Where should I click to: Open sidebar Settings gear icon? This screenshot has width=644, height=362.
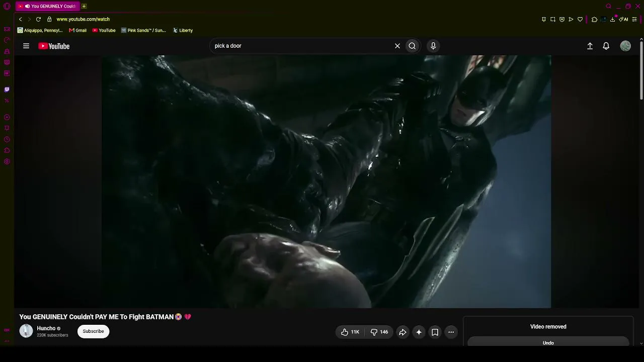click(7, 161)
